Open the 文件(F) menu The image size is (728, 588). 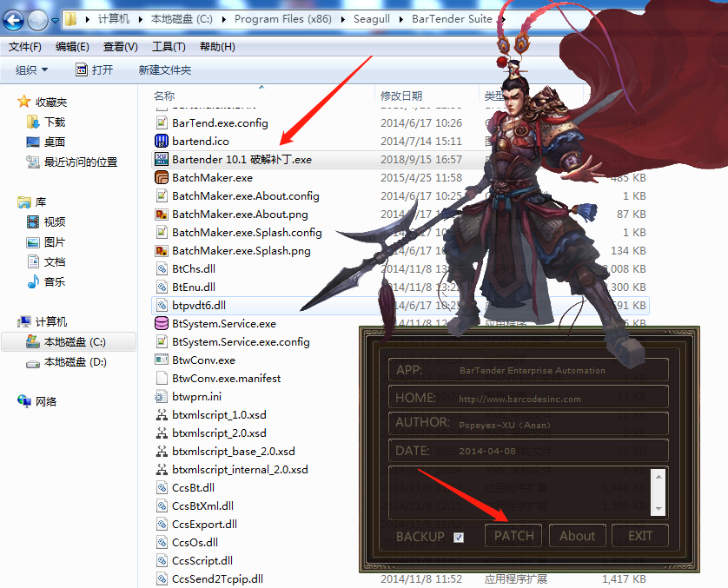tap(25, 47)
